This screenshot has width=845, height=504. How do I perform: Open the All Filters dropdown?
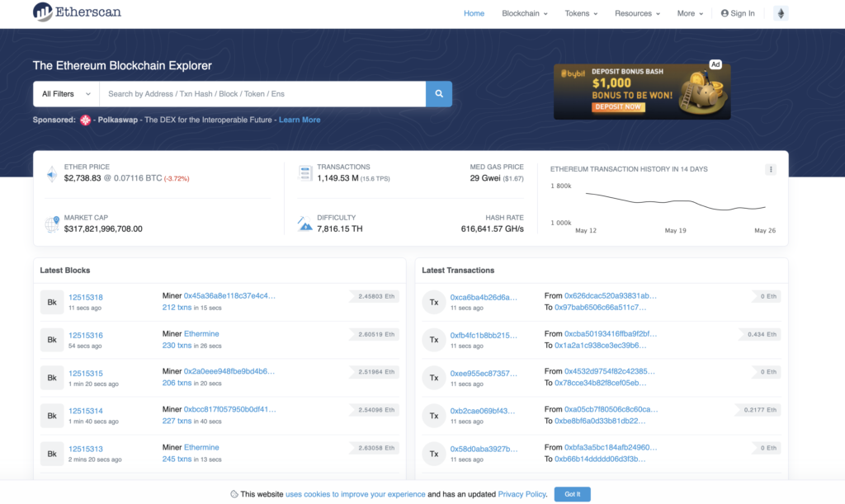click(x=66, y=94)
